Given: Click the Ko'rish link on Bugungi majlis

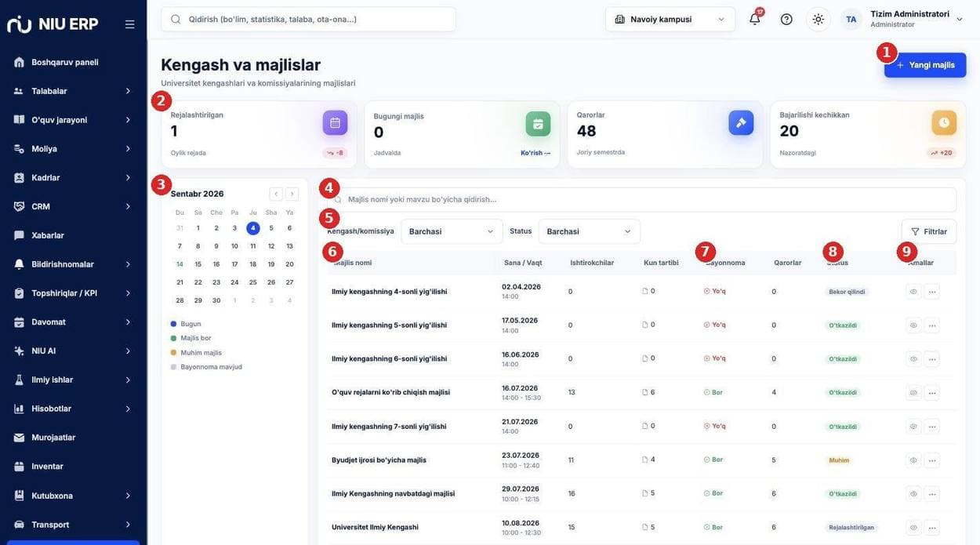Looking at the screenshot, I should [x=535, y=153].
